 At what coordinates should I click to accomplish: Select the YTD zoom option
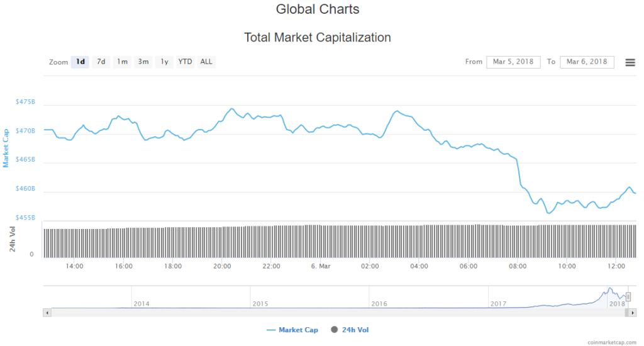pyautogui.click(x=185, y=62)
